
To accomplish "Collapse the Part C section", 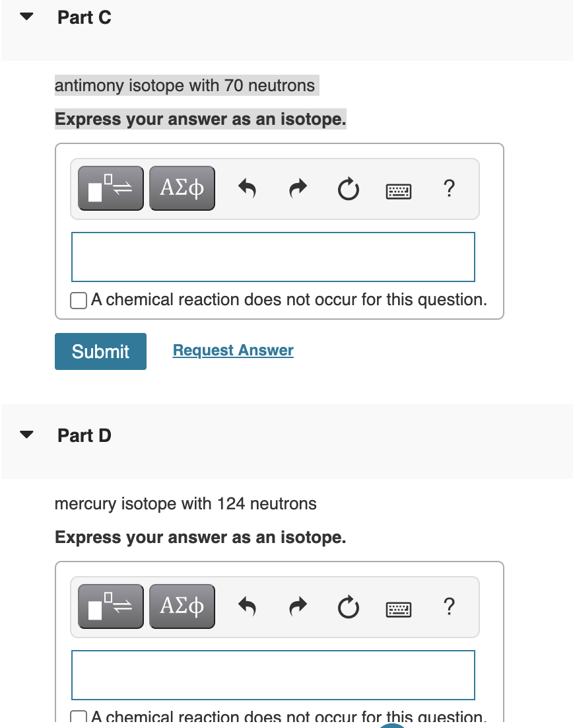I will pyautogui.click(x=25, y=17).
